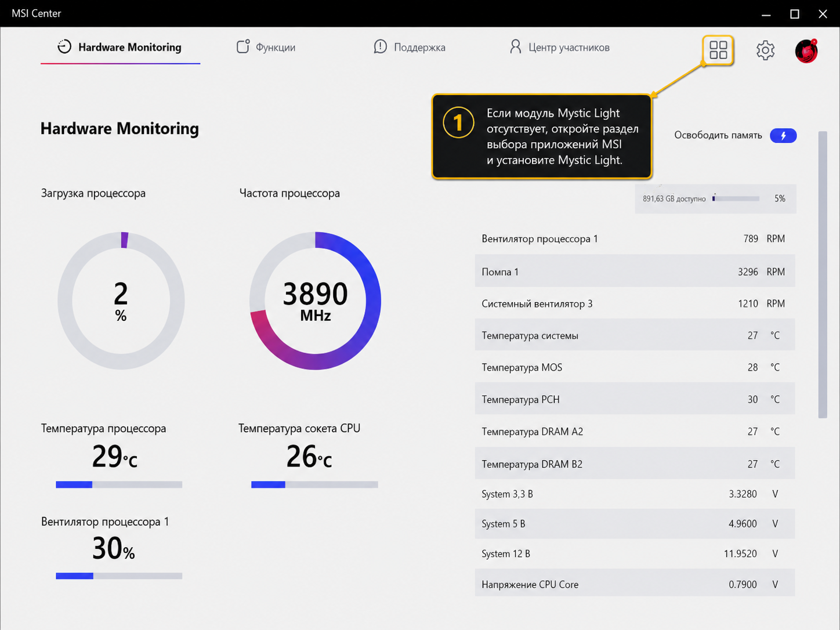Select the Вентилятор процессора 1 RPM row
840x630 pixels.
point(635,238)
